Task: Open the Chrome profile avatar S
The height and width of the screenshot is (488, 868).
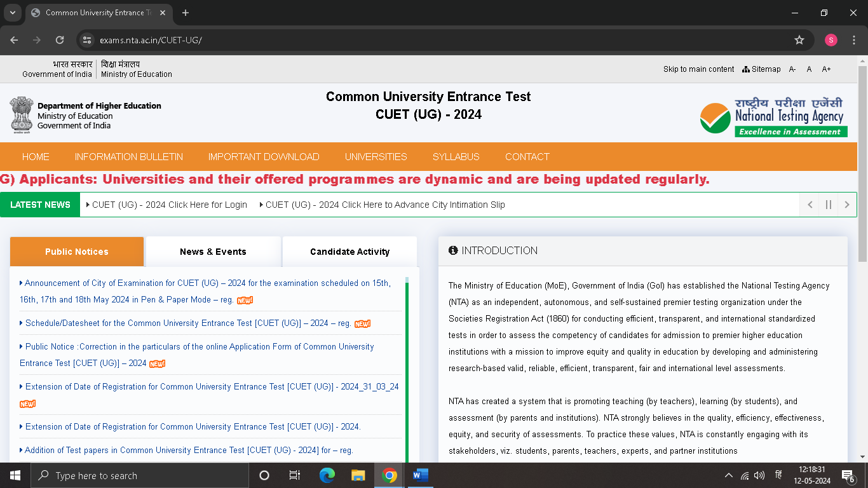Action: pyautogui.click(x=831, y=40)
